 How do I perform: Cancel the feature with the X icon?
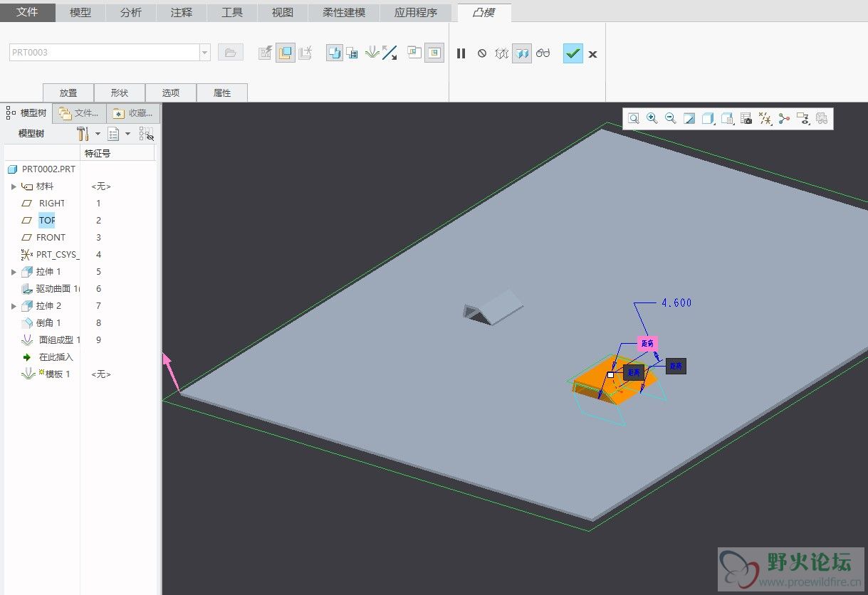click(x=592, y=54)
